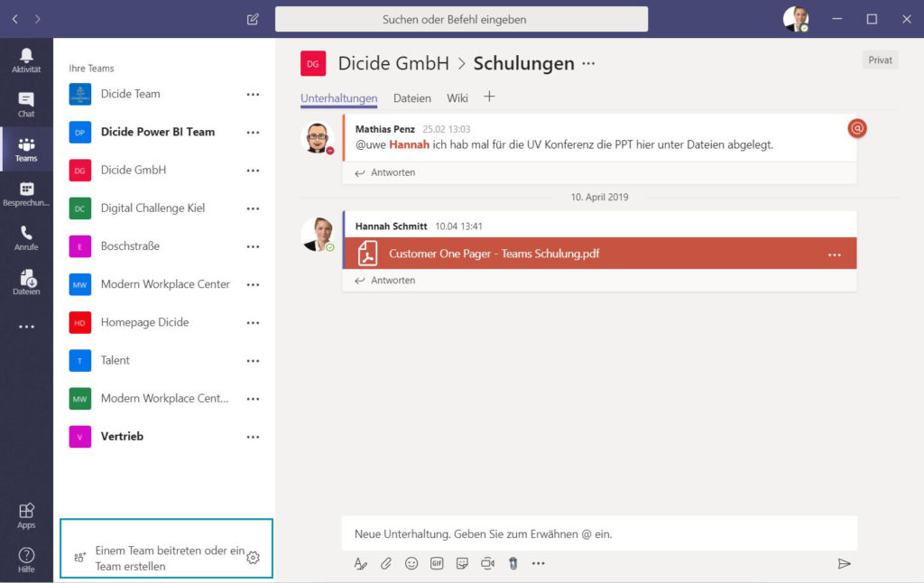Switch to the Dateien tab

click(x=411, y=97)
